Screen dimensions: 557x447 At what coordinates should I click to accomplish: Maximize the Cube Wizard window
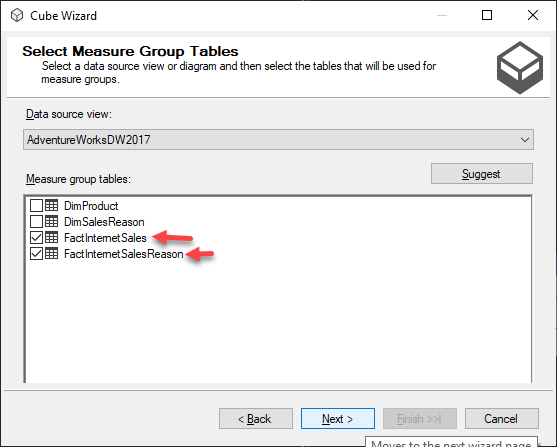tap(487, 15)
